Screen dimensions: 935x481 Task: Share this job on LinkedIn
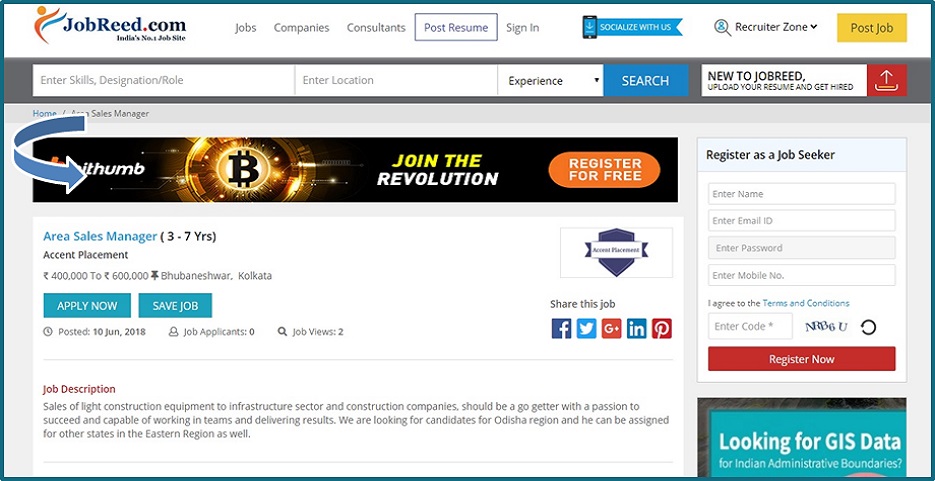pyautogui.click(x=636, y=328)
